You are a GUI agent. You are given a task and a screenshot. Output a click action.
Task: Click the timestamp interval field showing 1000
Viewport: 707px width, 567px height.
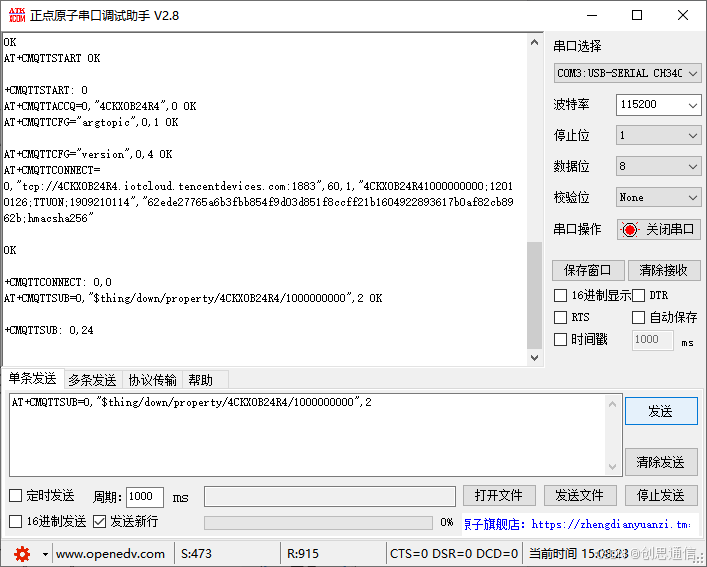point(652,340)
